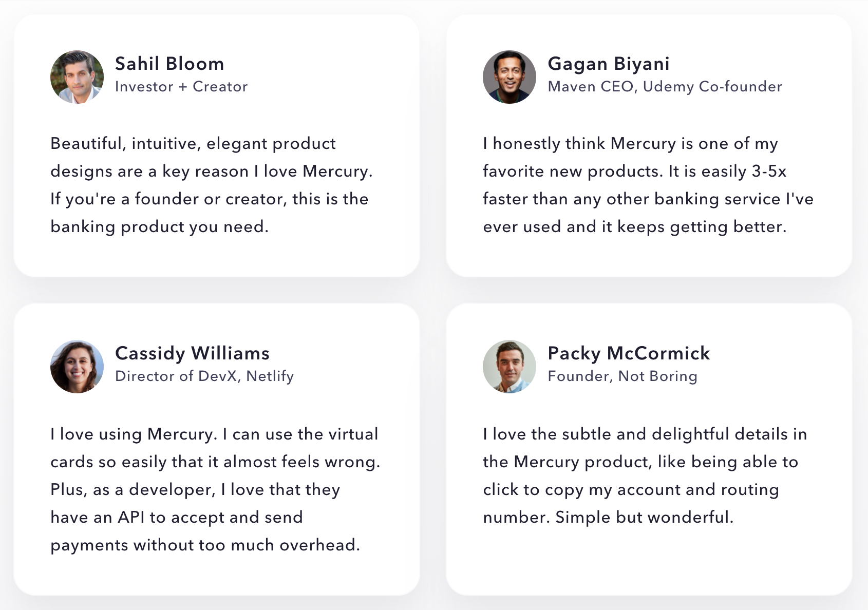Click the Cassidy Williams name heading
868x610 pixels.
[192, 353]
